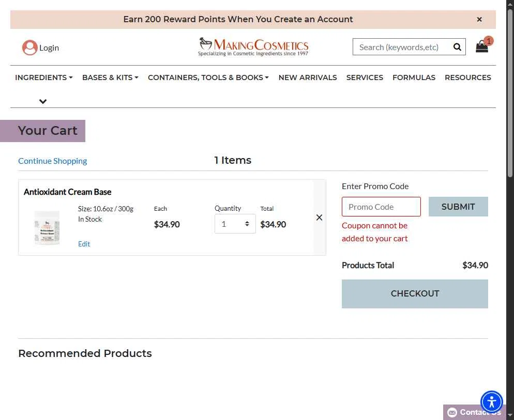Click the Products Total $34.90 amount
The width and height of the screenshot is (514, 420).
pos(475,266)
